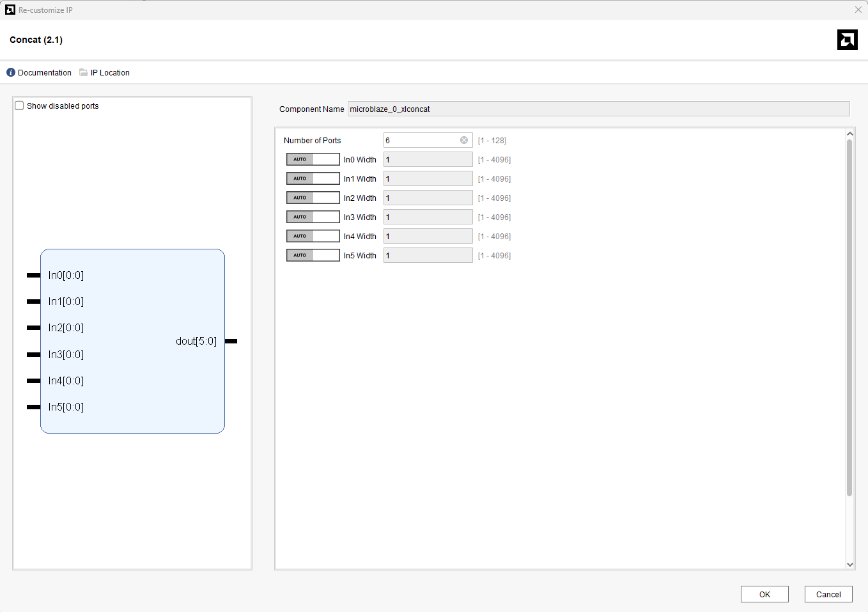Clear the Number of Ports field

464,140
